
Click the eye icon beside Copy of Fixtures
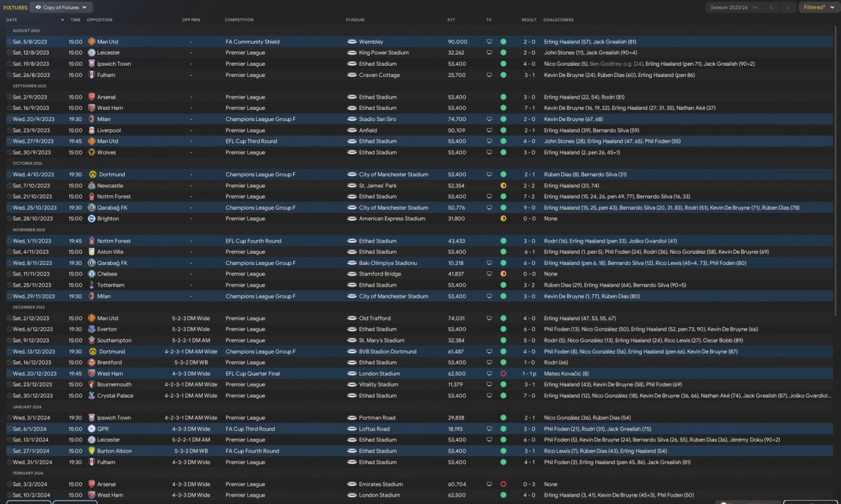(38, 7)
